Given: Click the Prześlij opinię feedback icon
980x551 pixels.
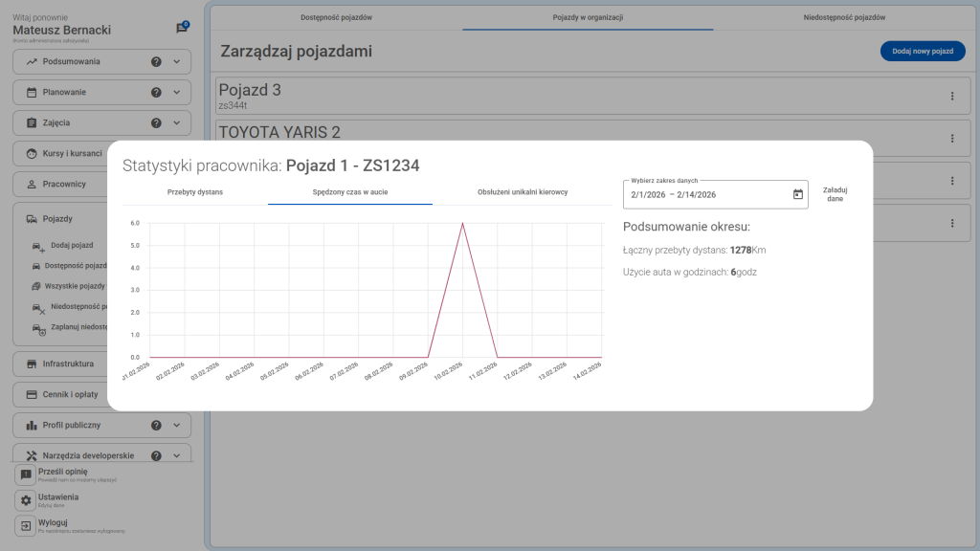Looking at the screenshot, I should point(27,474).
